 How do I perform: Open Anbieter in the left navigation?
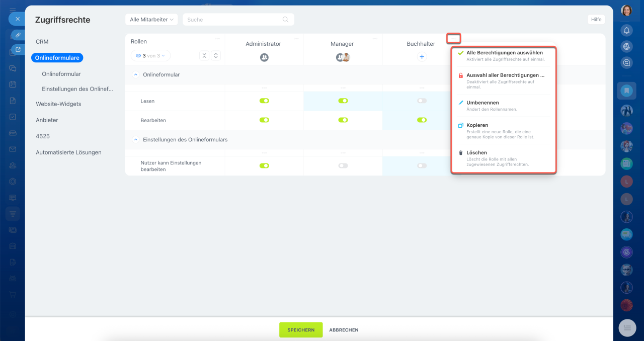click(47, 120)
